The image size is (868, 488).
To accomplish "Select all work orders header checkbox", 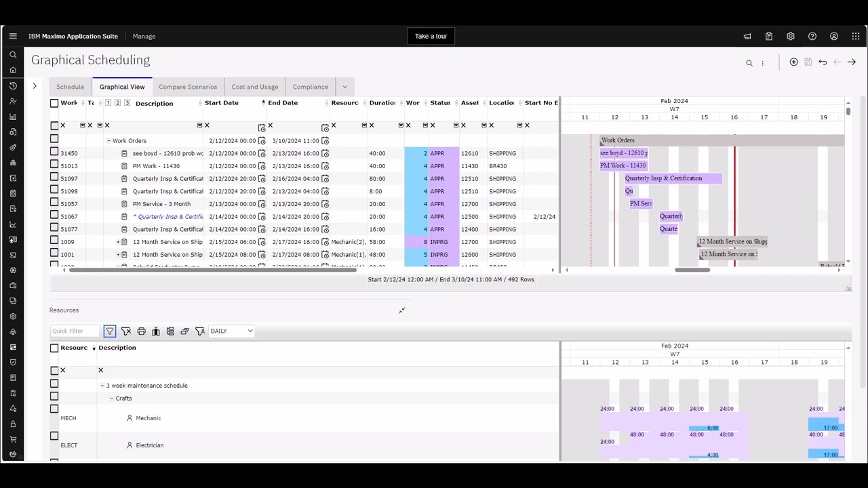I will 54,103.
